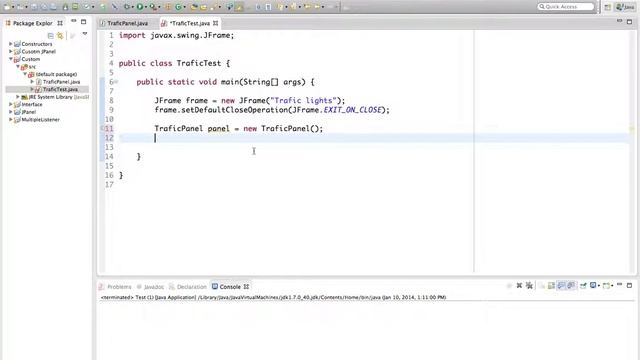The height and width of the screenshot is (360, 640).
Task: Select TraficPanel.java in Package Explorer
Action: 61,82
